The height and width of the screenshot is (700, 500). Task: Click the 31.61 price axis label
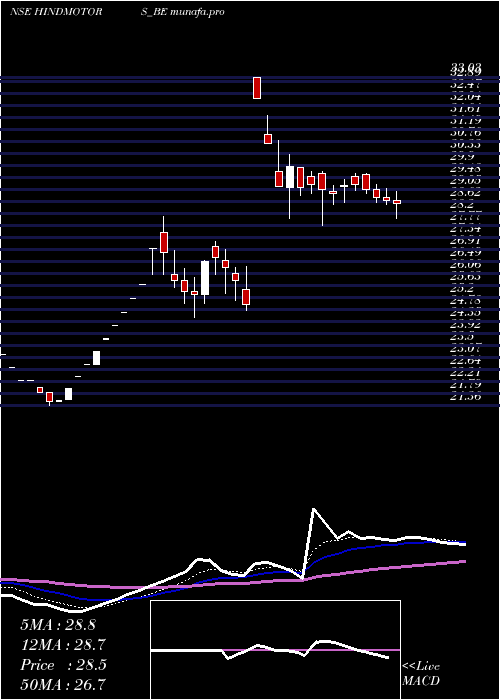pos(466,108)
